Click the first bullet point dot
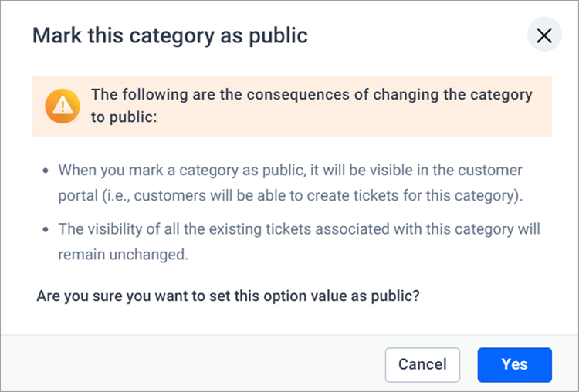579x392 pixels. coord(46,171)
